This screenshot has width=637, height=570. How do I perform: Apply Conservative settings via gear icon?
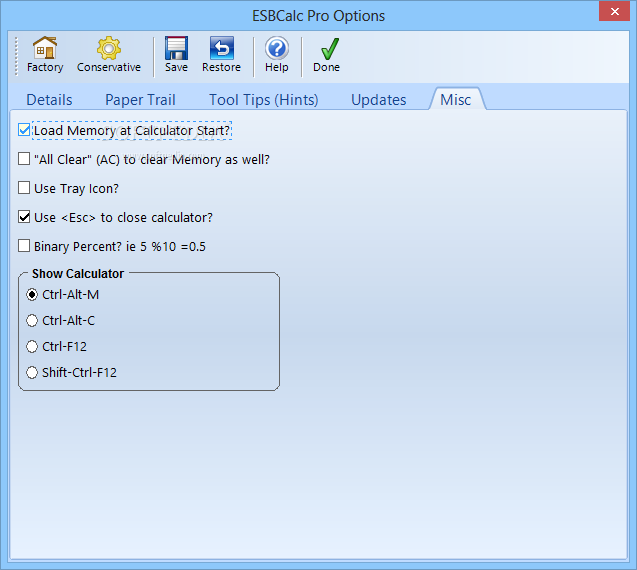pyautogui.click(x=108, y=48)
